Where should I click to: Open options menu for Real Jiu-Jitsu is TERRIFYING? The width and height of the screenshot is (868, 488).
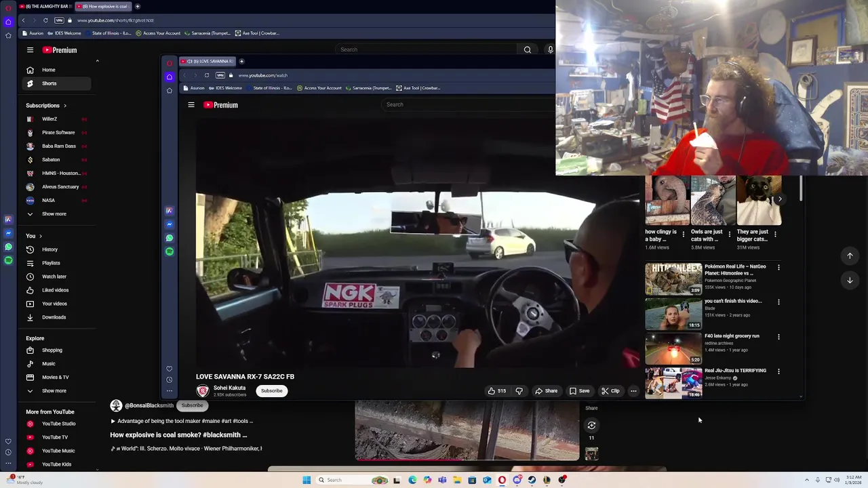pyautogui.click(x=778, y=371)
